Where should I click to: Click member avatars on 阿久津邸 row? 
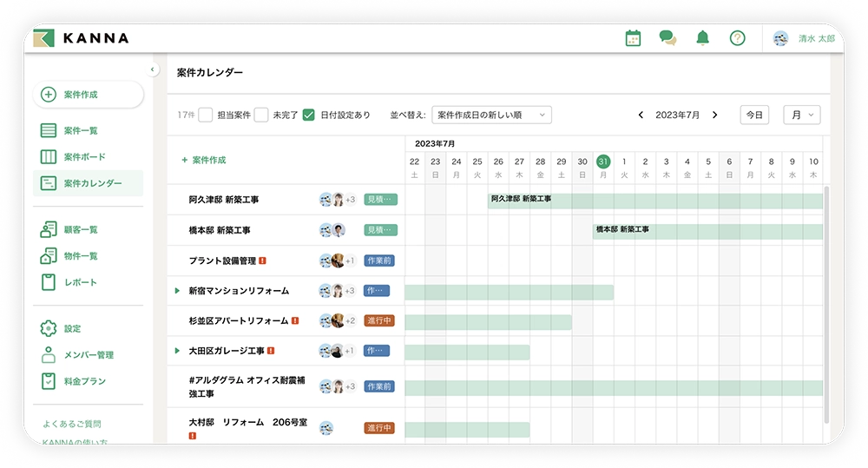tap(337, 200)
